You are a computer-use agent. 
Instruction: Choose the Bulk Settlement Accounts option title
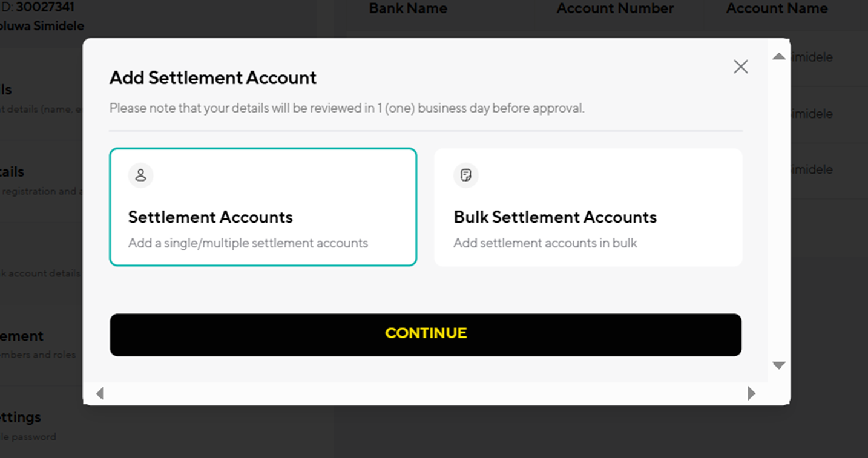(x=555, y=217)
